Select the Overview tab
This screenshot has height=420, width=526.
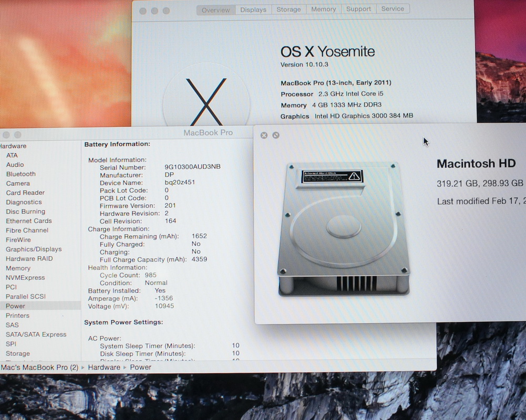(x=215, y=10)
